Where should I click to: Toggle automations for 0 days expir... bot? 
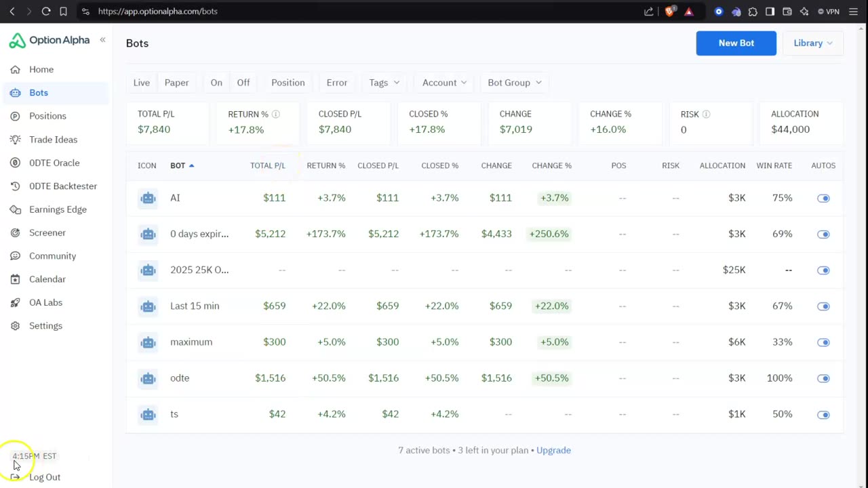(x=823, y=234)
